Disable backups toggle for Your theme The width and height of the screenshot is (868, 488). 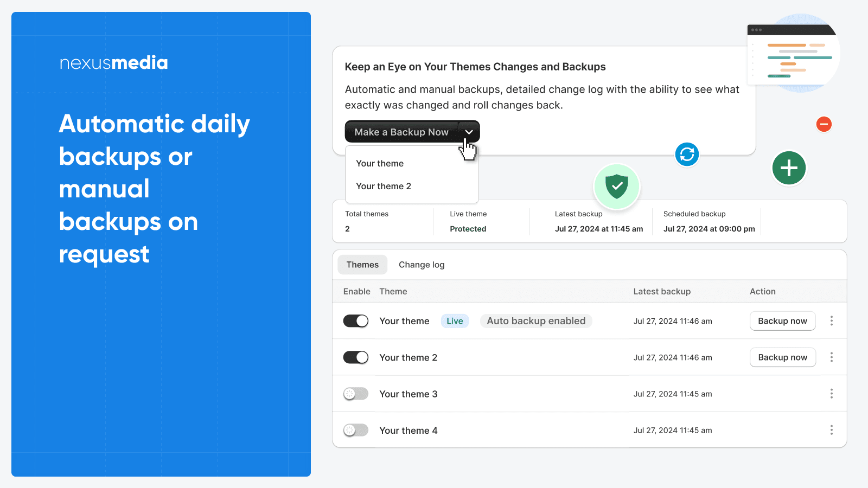click(356, 321)
